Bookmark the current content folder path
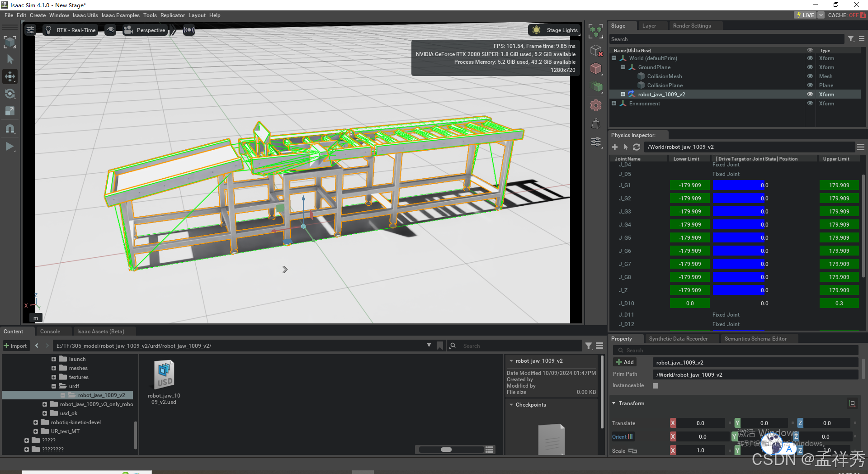868x474 pixels. coord(440,346)
